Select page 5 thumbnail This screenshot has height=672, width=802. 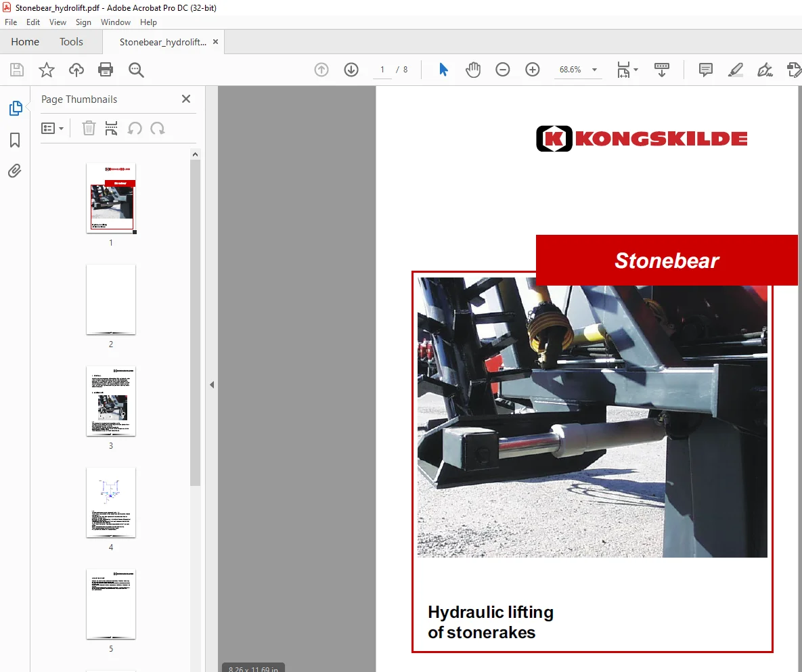(111, 604)
